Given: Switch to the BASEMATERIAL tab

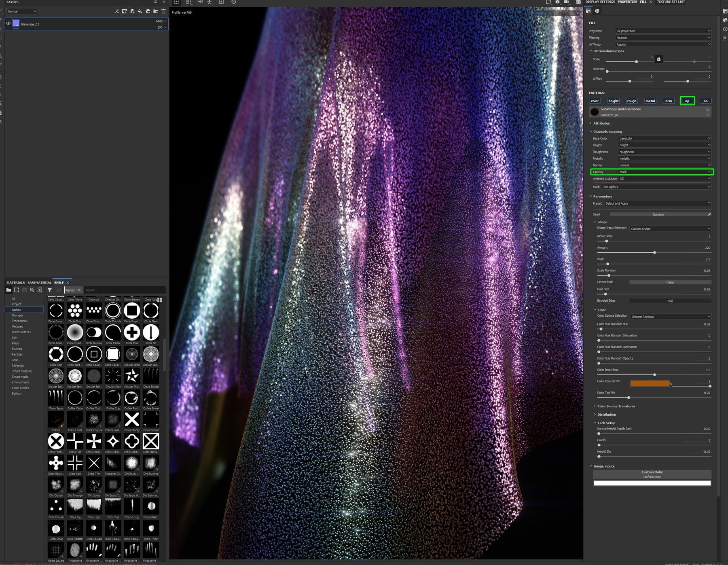Looking at the screenshot, I should 39,282.
